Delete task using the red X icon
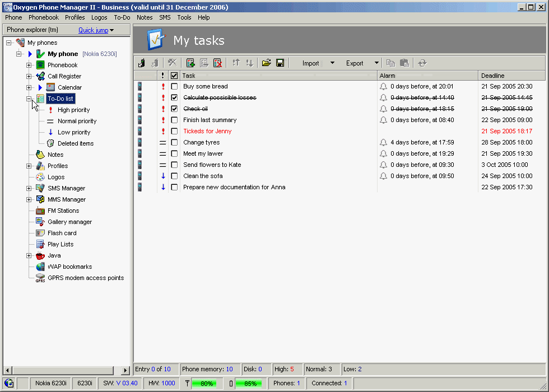Screen dimensions: 549x392 click(217, 63)
